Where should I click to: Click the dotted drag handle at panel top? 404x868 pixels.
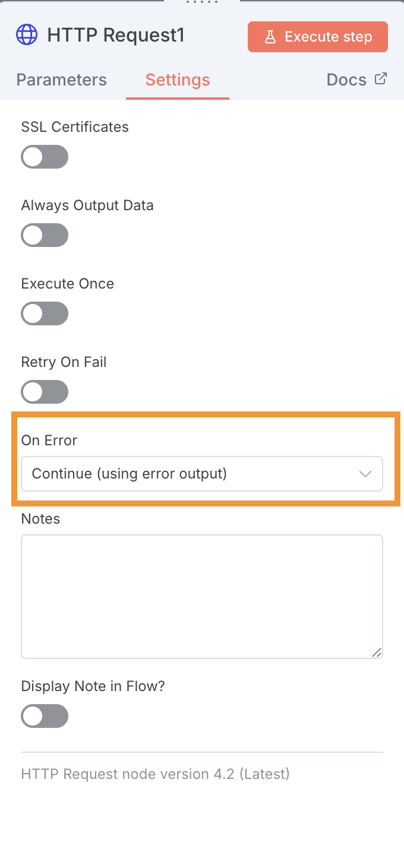tap(202, 2)
